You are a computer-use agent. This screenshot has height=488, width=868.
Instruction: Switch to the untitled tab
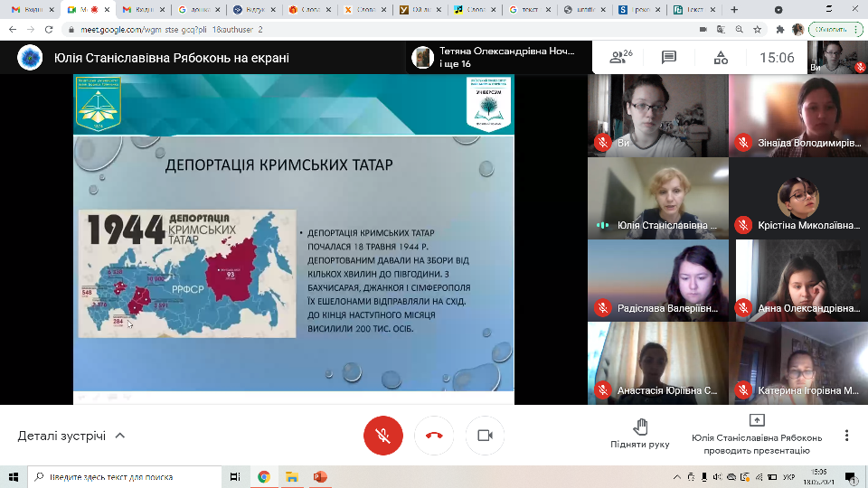click(x=585, y=9)
